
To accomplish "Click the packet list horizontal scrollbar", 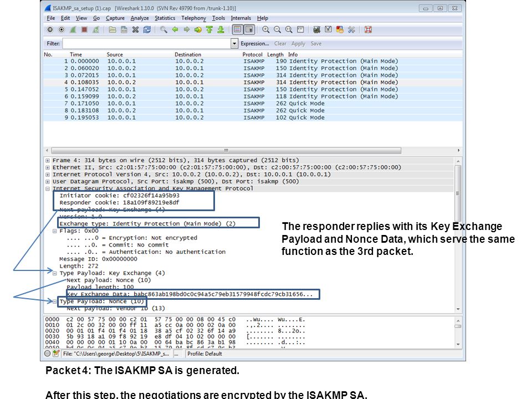I will click(226, 150).
